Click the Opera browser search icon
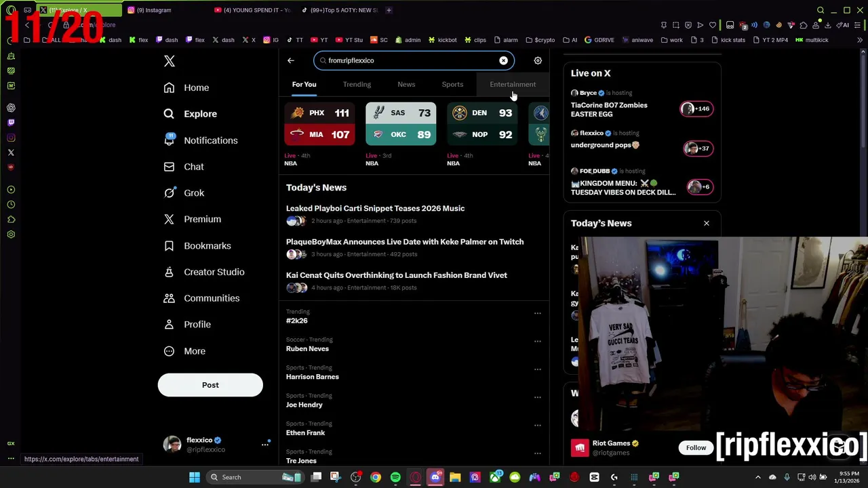This screenshot has width=868, height=488. pos(821,10)
